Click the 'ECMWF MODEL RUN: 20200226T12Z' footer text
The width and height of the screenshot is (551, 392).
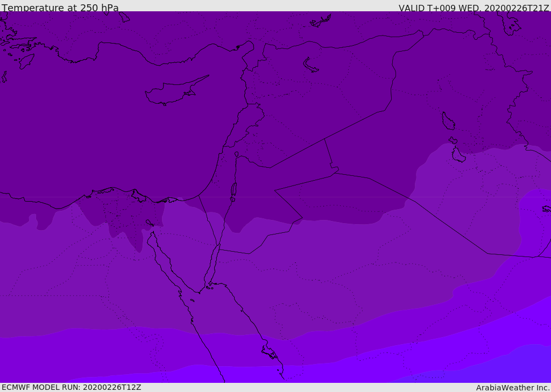(72, 387)
